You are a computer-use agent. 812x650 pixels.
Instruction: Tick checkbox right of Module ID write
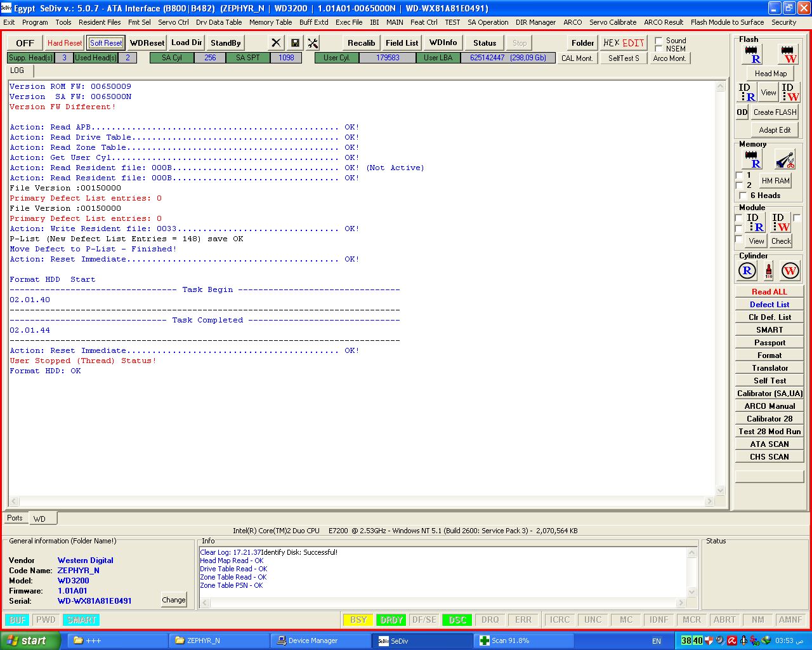coord(797,218)
